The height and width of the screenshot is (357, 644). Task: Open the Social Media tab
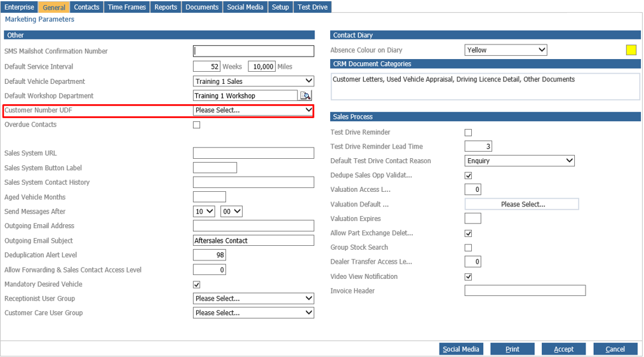(245, 7)
